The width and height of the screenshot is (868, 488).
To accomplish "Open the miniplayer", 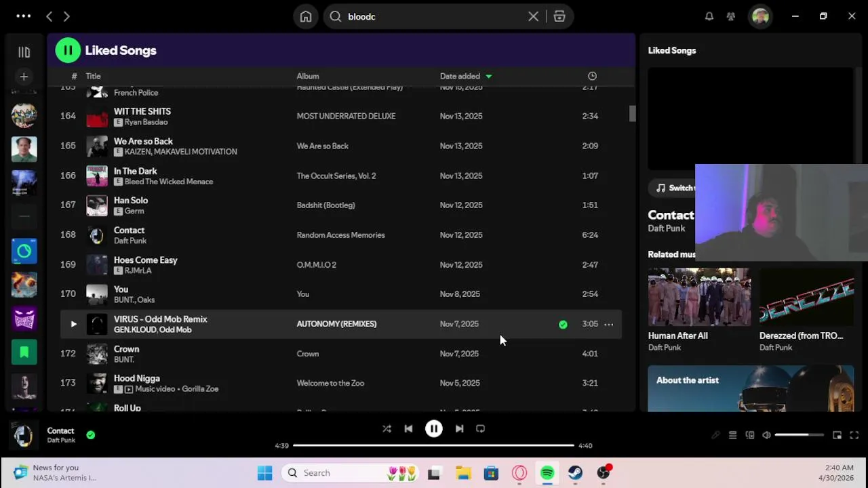I will [x=837, y=435].
